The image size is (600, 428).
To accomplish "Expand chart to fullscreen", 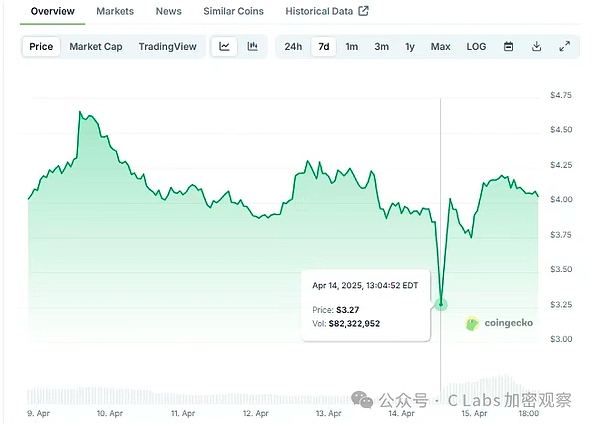I will [564, 46].
